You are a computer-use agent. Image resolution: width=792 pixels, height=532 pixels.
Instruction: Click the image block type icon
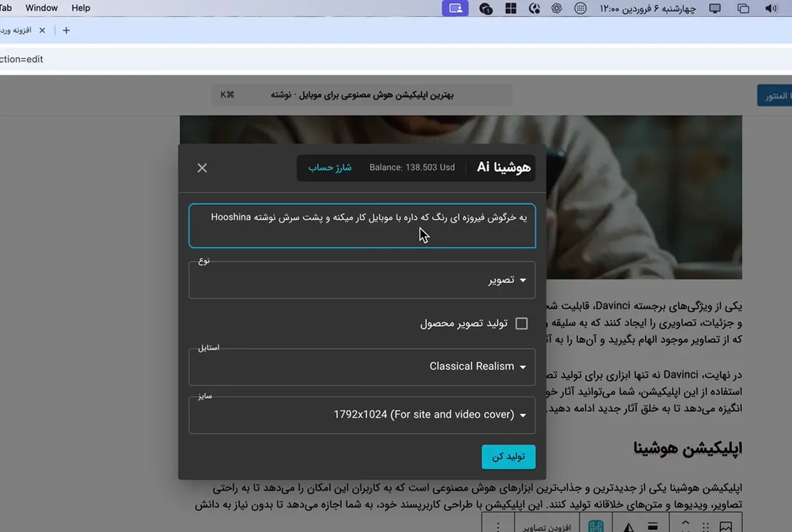[x=726, y=526]
